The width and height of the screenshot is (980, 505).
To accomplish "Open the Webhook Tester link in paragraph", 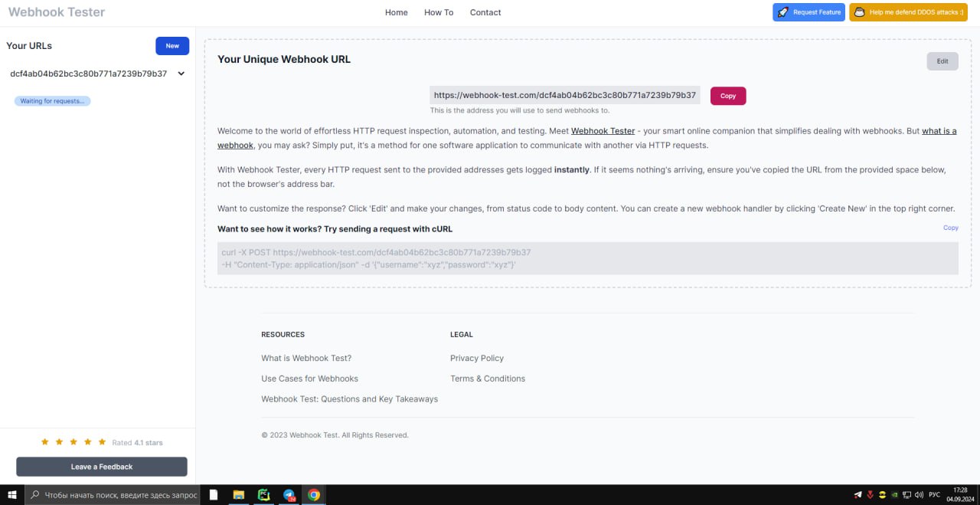I will 603,131.
